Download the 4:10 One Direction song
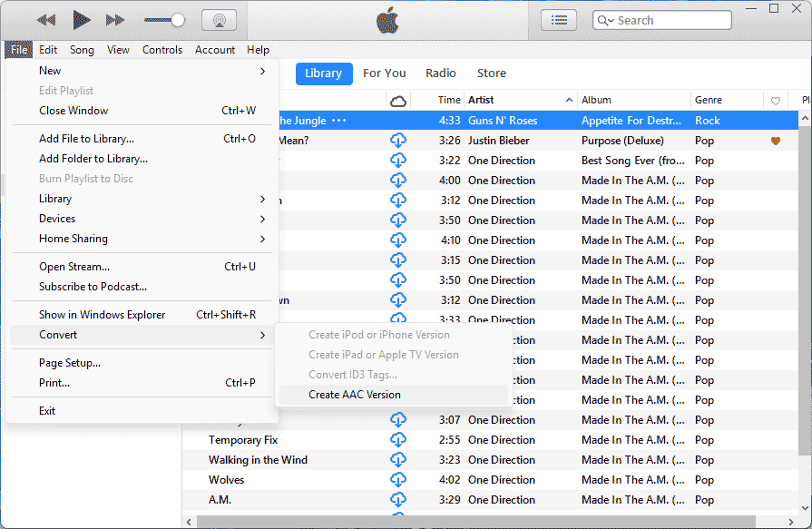Screen dimensions: 812x529 click(397, 240)
